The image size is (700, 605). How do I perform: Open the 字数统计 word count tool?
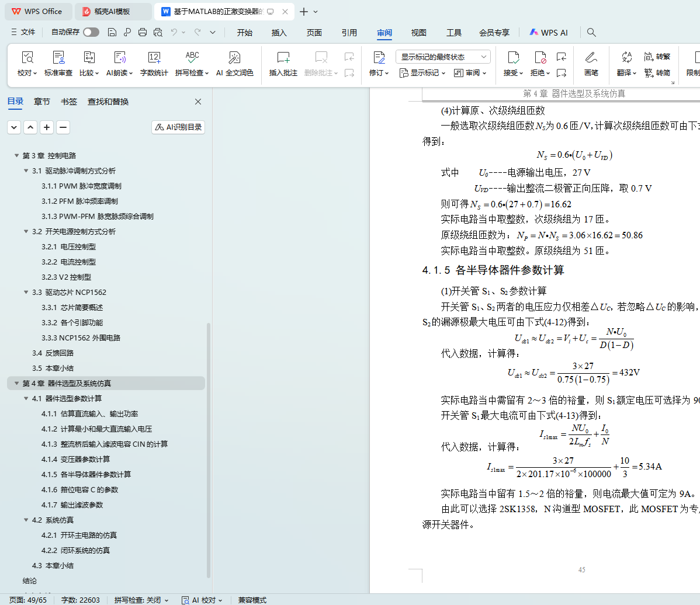click(x=154, y=58)
